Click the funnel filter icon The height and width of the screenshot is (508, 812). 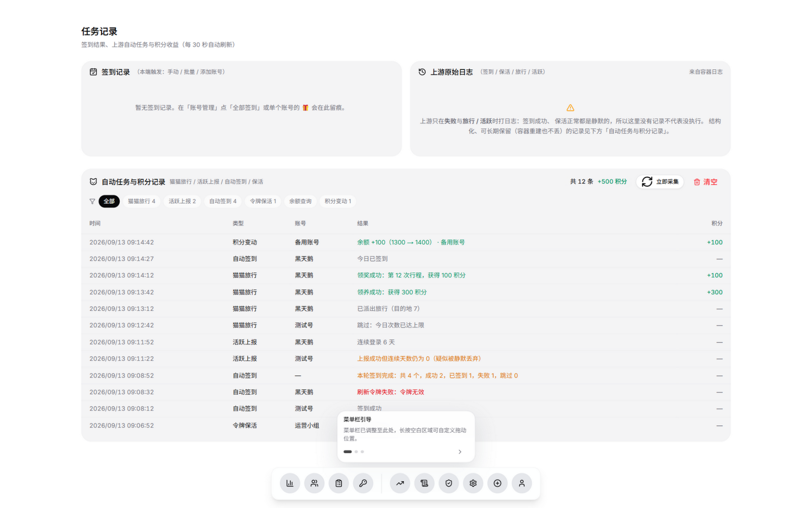click(x=92, y=201)
